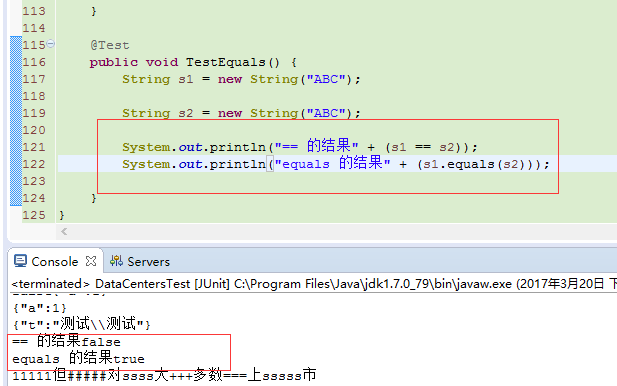Click the "== 的结果false" console output line

coord(67,341)
